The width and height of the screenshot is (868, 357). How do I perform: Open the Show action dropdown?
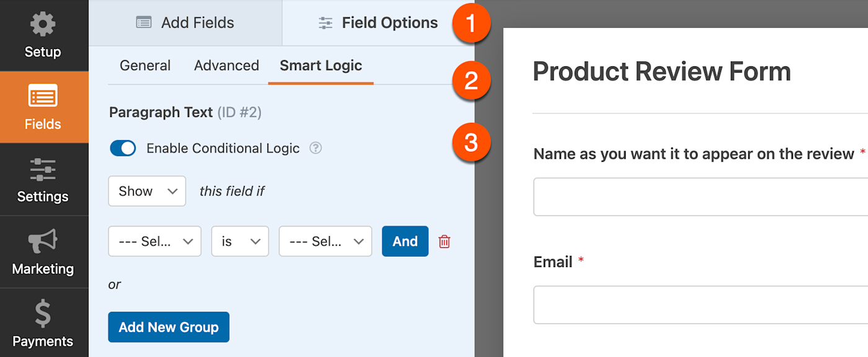tap(147, 191)
